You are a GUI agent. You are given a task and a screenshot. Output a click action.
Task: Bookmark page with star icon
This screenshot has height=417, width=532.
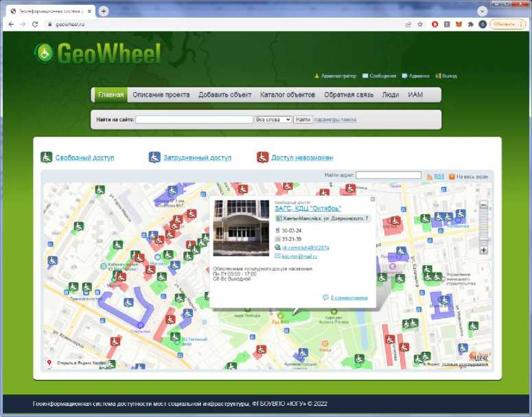pyautogui.click(x=420, y=25)
